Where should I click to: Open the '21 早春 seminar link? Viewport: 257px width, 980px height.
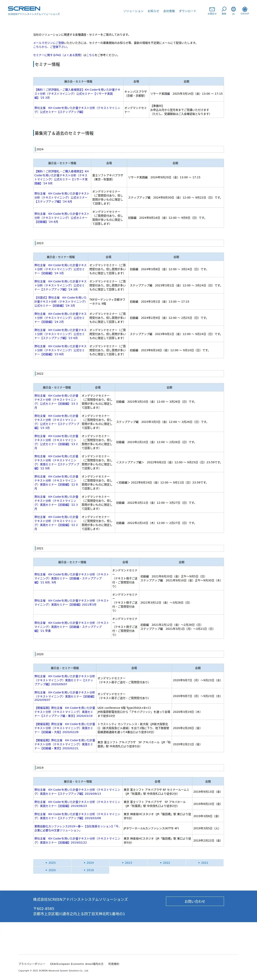[x=72, y=627]
